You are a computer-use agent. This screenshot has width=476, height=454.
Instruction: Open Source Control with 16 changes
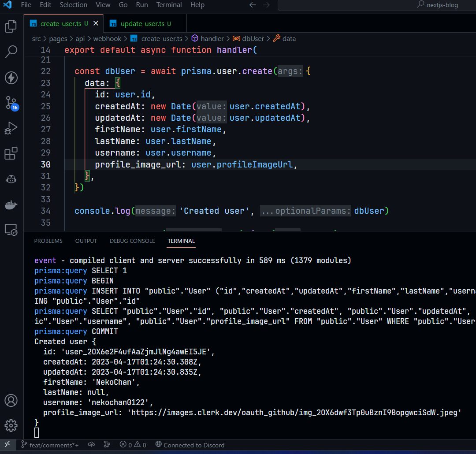point(11,103)
